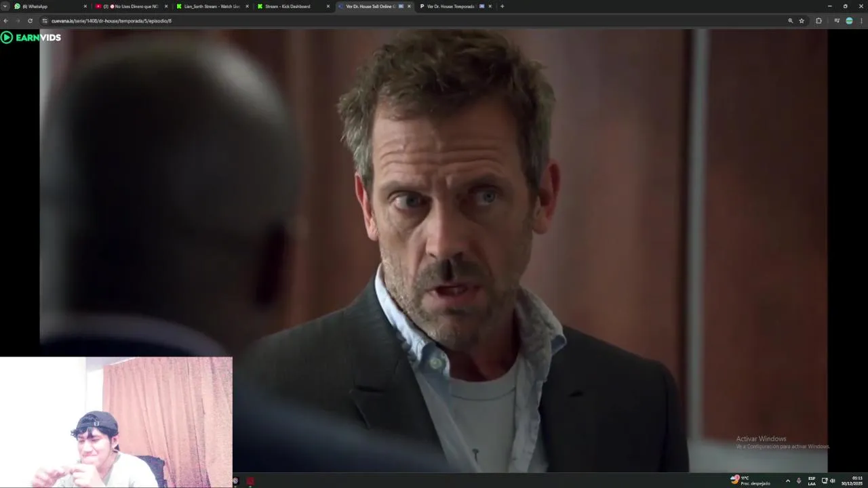Screen dimensions: 868x488
Task: Open the red recording app in taskbar
Action: [250, 481]
